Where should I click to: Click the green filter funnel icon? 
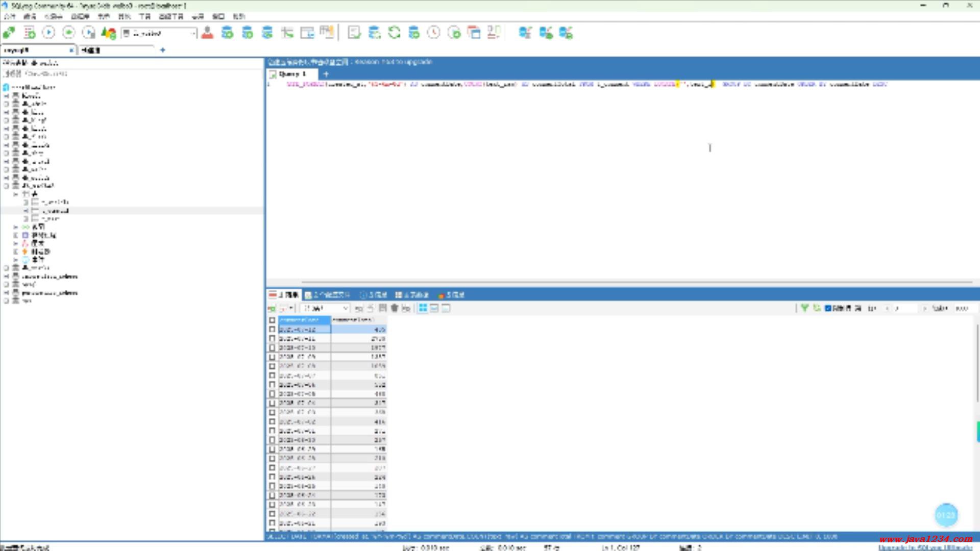pos(805,308)
